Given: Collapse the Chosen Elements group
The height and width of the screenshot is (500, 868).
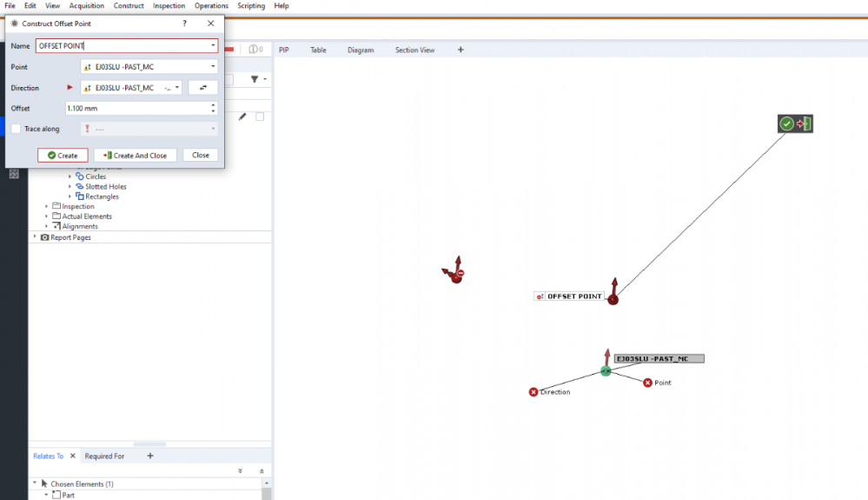Looking at the screenshot, I should [35, 483].
